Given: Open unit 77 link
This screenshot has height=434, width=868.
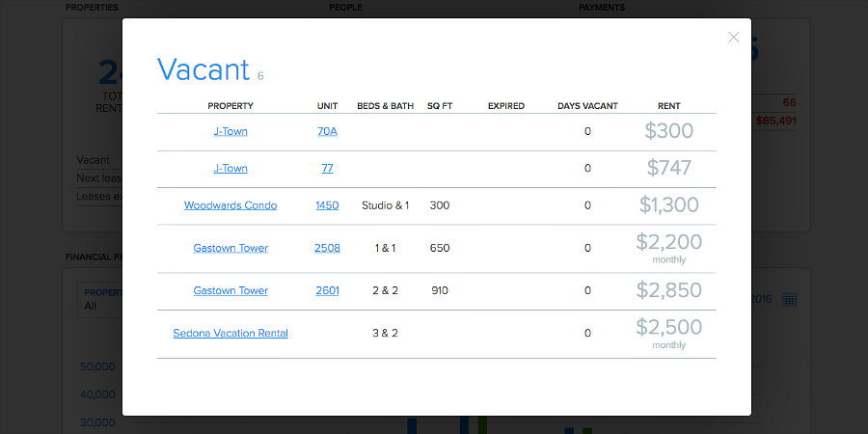Looking at the screenshot, I should tap(327, 168).
